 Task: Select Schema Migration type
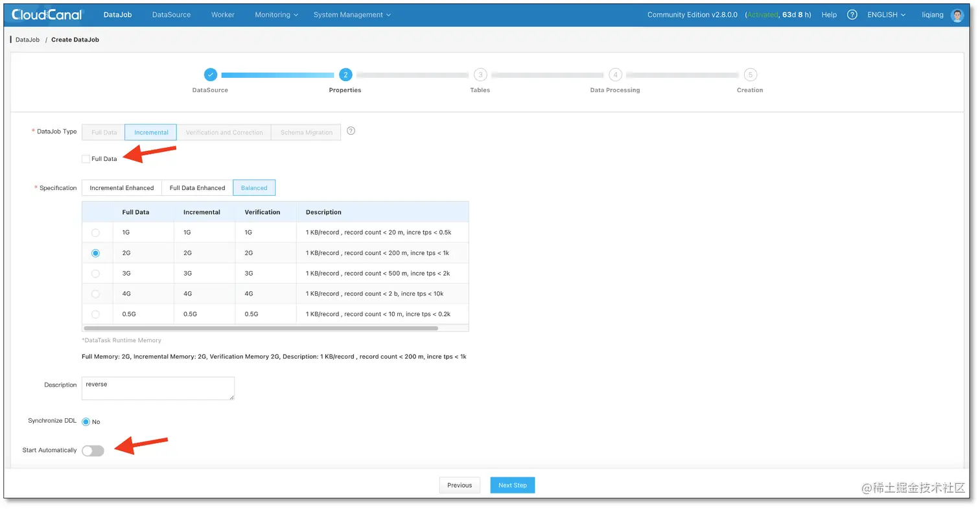point(306,132)
